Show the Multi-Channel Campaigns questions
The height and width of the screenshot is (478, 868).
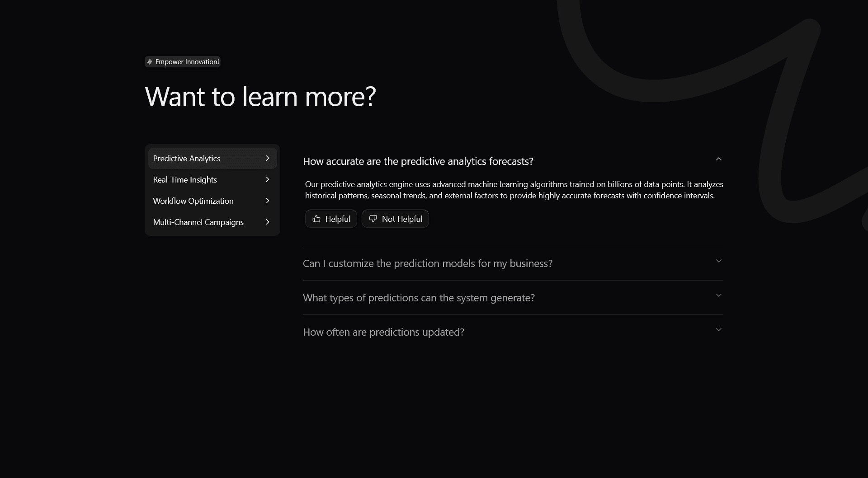tap(198, 222)
